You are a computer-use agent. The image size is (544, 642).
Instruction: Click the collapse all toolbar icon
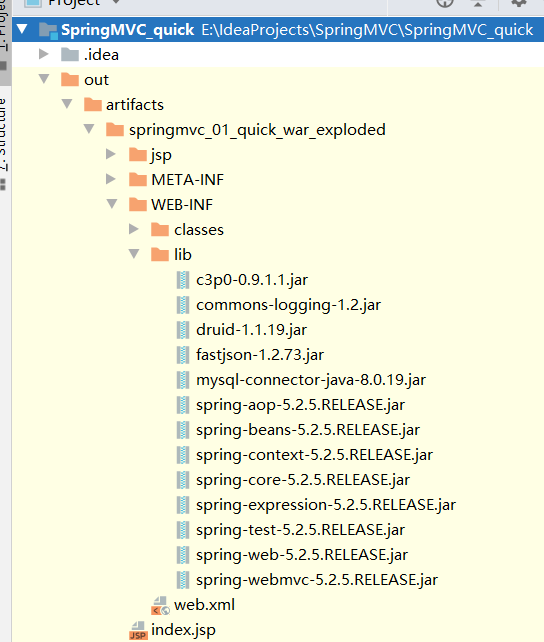(477, 2)
